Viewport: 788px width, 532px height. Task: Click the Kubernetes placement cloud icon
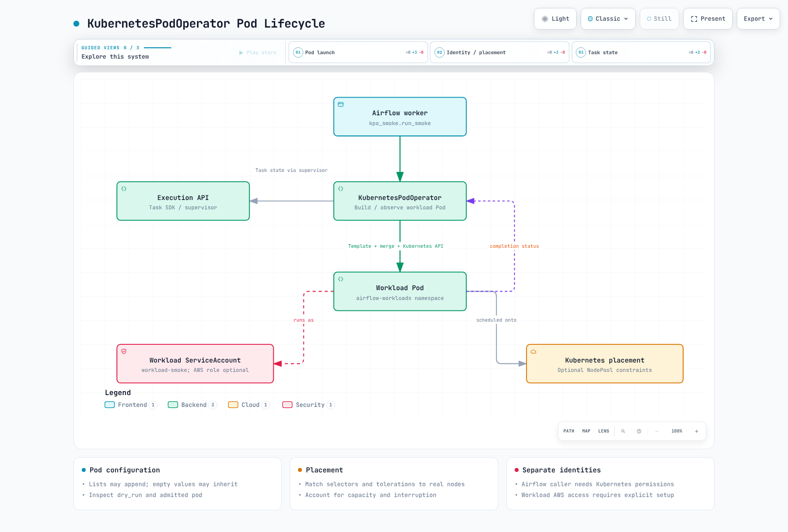coord(533,351)
